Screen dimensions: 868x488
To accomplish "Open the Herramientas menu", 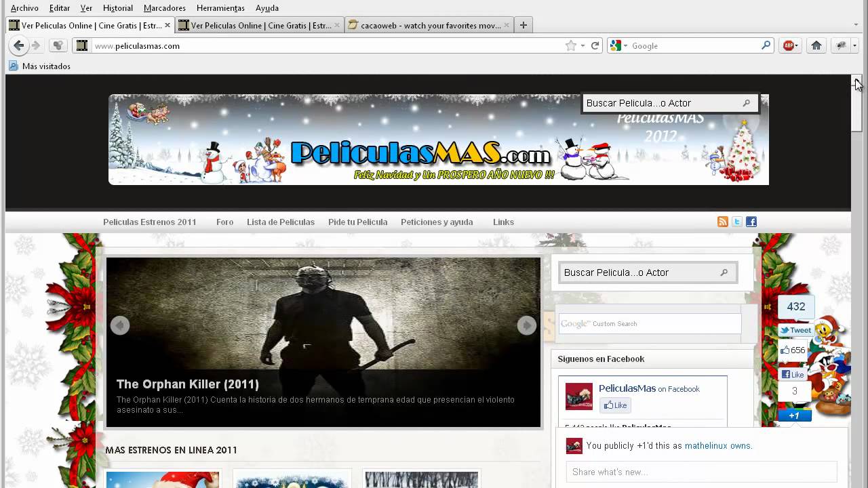I will click(x=220, y=8).
